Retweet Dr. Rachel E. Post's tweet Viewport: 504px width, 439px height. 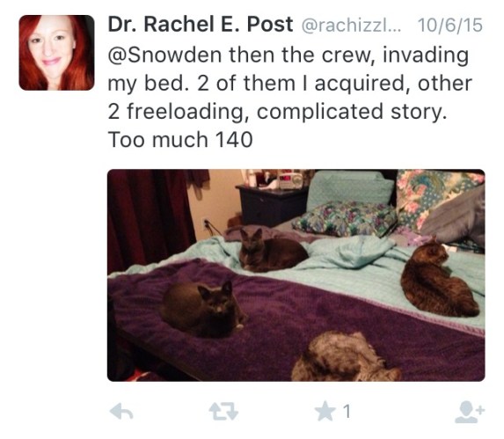click(223, 412)
